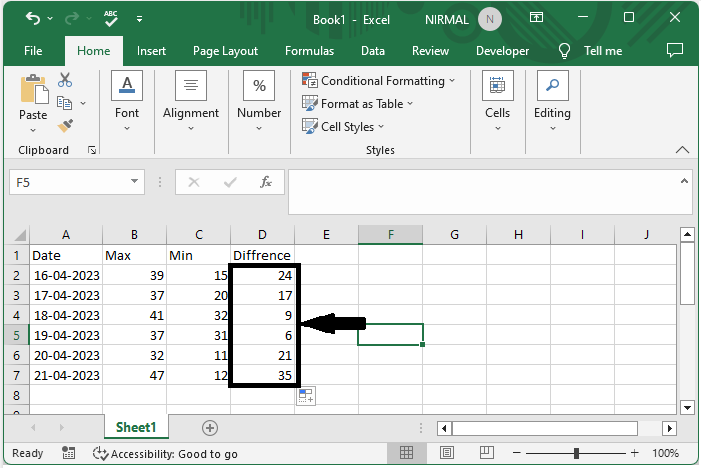Click the Max value 41 cell
The image size is (701, 468).
[x=135, y=316]
